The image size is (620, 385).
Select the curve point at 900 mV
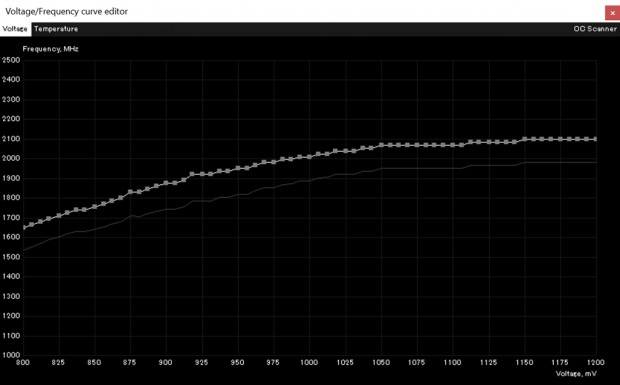point(166,183)
